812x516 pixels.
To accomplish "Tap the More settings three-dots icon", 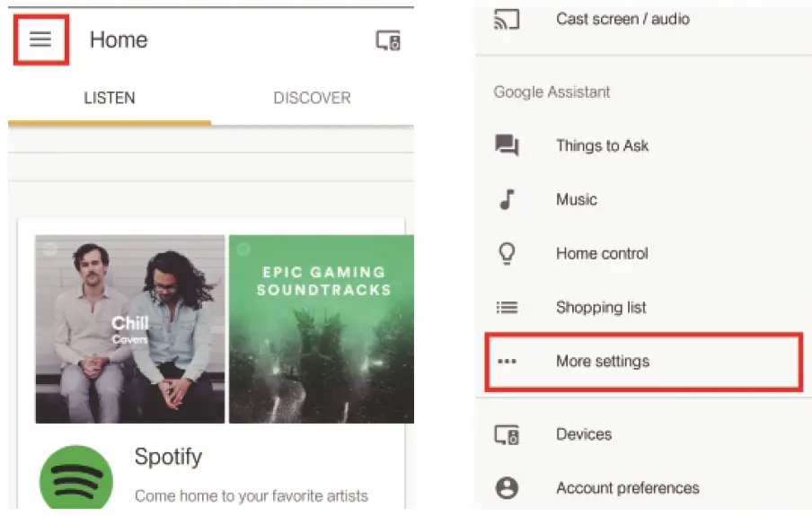I will [x=507, y=362].
